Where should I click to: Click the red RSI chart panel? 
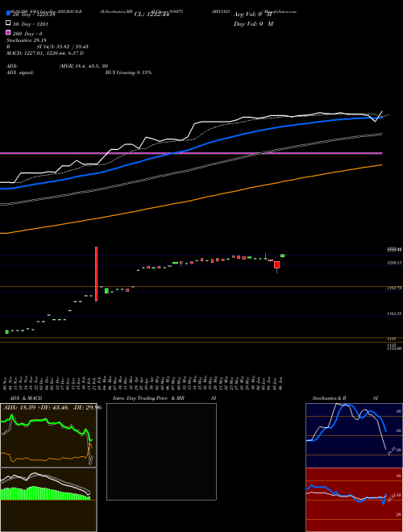(354, 500)
